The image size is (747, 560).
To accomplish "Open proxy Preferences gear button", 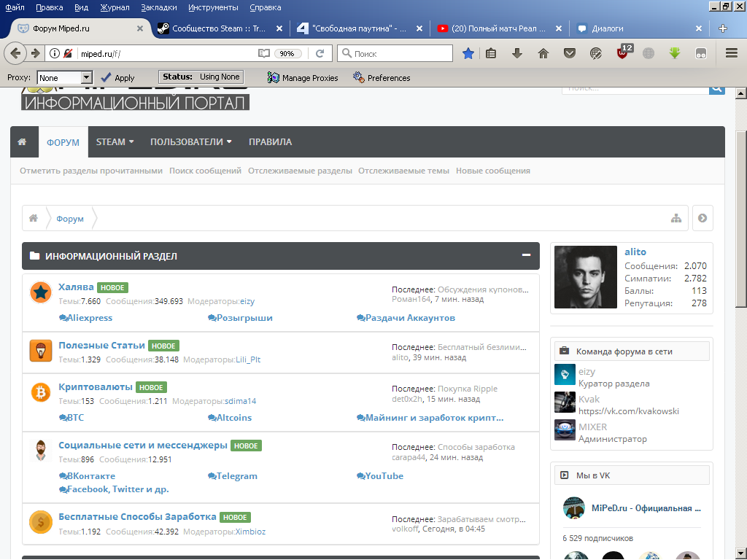I will pos(382,77).
